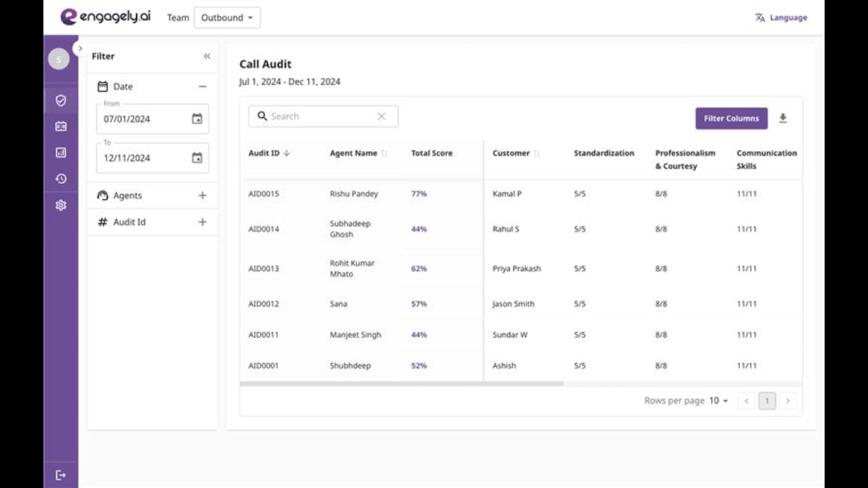Collapse the Filter panel with double chevron

[x=207, y=56]
